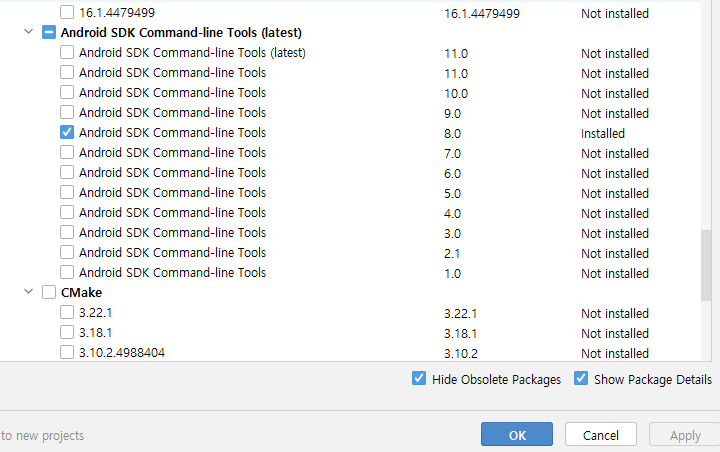Select the Command-line Tools 2.1 row name
The width and height of the screenshot is (720, 452).
pos(173,253)
